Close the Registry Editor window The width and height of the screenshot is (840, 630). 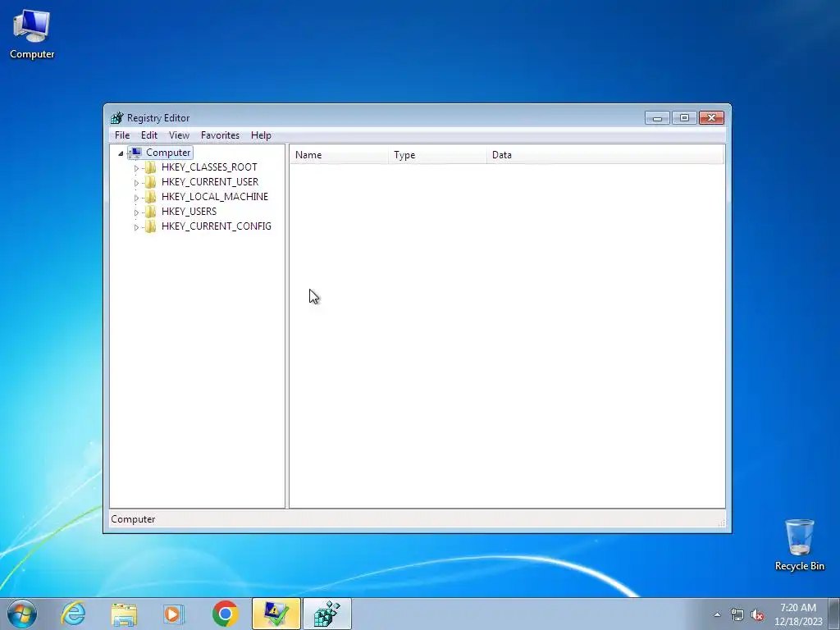[x=711, y=118]
